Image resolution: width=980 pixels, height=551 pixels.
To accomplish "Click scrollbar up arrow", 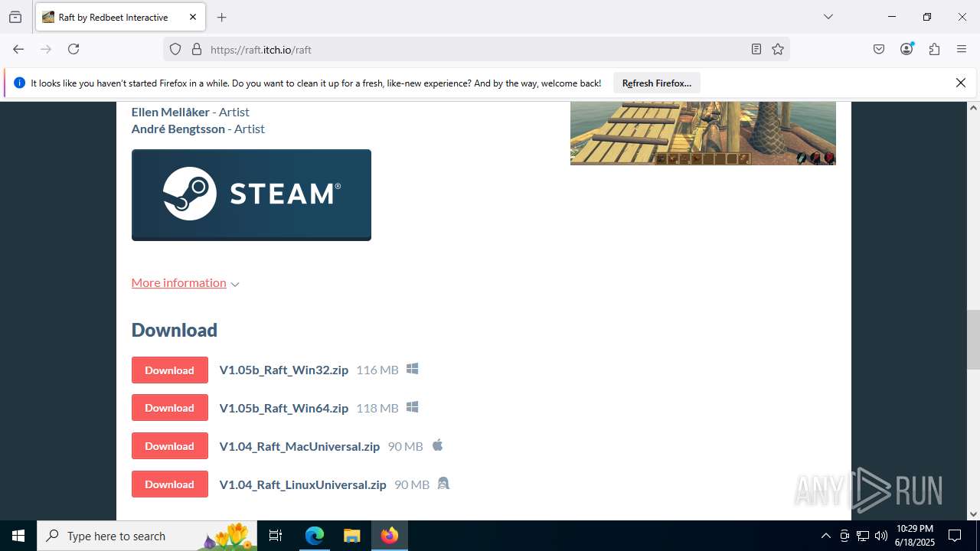I will pyautogui.click(x=973, y=108).
